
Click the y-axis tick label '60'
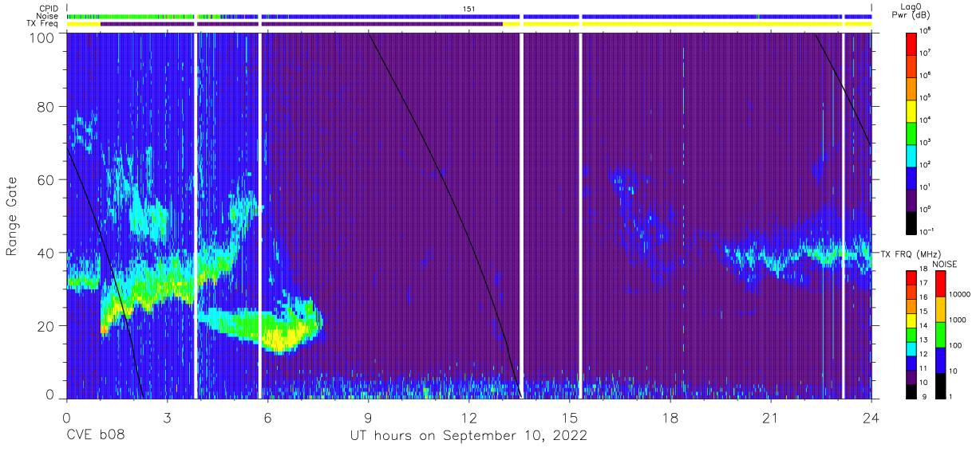click(x=46, y=179)
